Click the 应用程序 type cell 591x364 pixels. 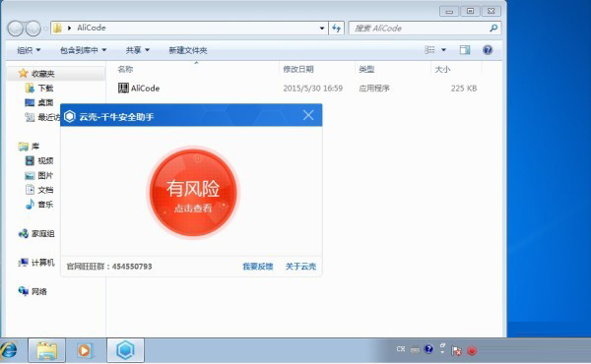pos(374,89)
